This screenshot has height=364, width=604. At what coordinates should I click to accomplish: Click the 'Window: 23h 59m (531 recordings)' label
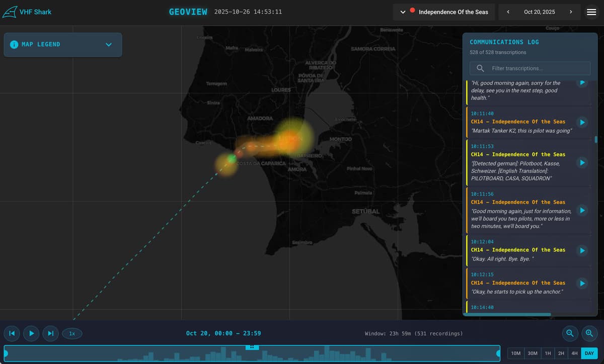[414, 333]
